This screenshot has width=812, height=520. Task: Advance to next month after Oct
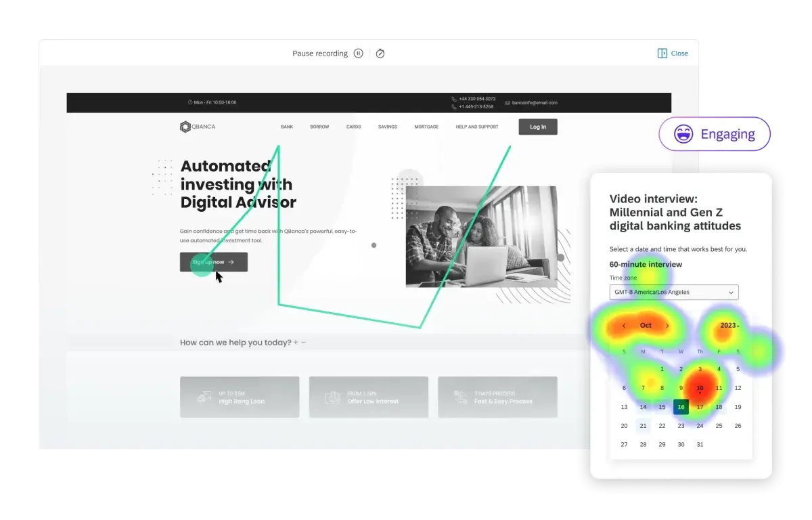point(667,326)
